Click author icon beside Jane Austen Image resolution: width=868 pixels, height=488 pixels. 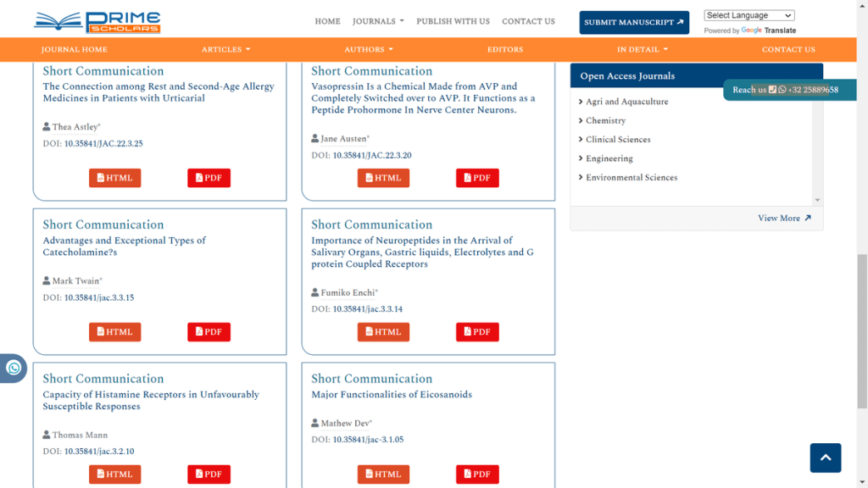click(314, 137)
